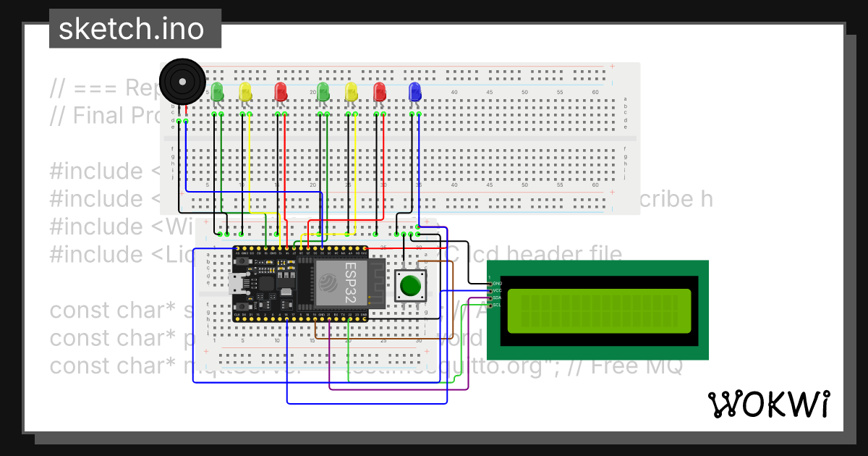Select the yellow LED beside the first green LED

tap(245, 92)
